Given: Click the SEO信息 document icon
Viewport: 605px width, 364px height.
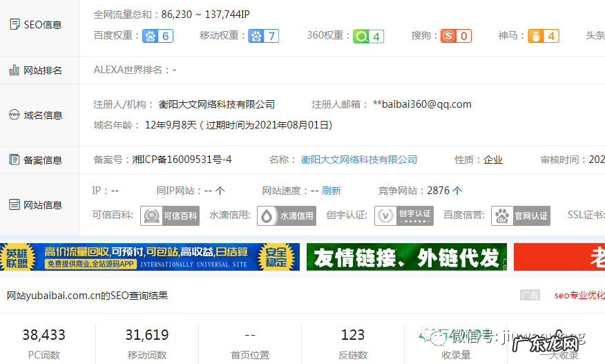Looking at the screenshot, I should (15, 24).
